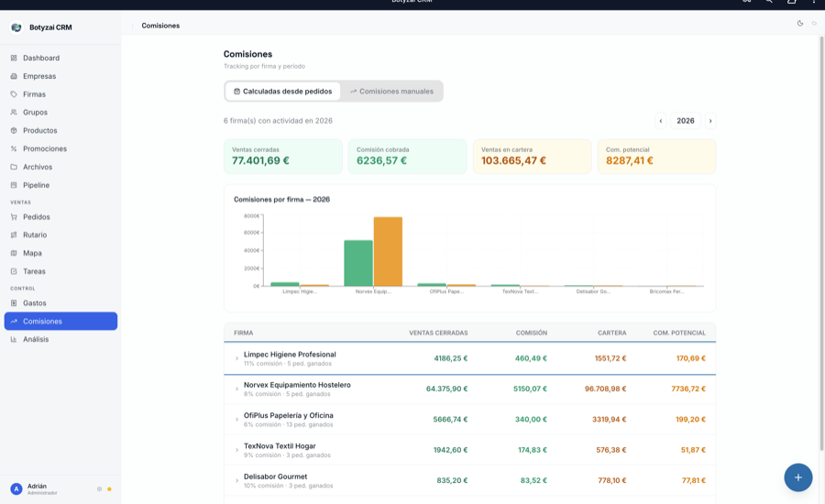825x504 pixels.
Task: Click Limpec commission 460,49 €
Action: pos(531,358)
